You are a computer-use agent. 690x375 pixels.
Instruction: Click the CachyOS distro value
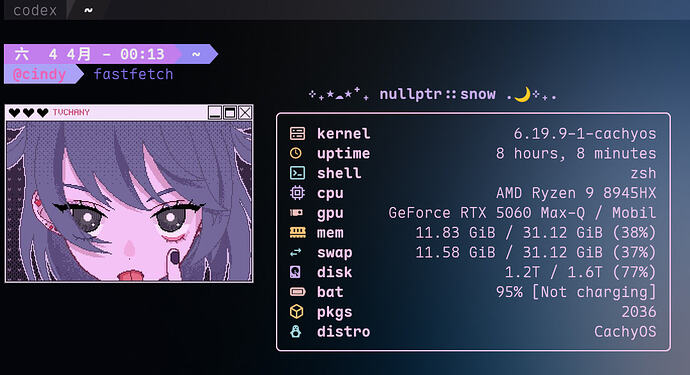(625, 331)
